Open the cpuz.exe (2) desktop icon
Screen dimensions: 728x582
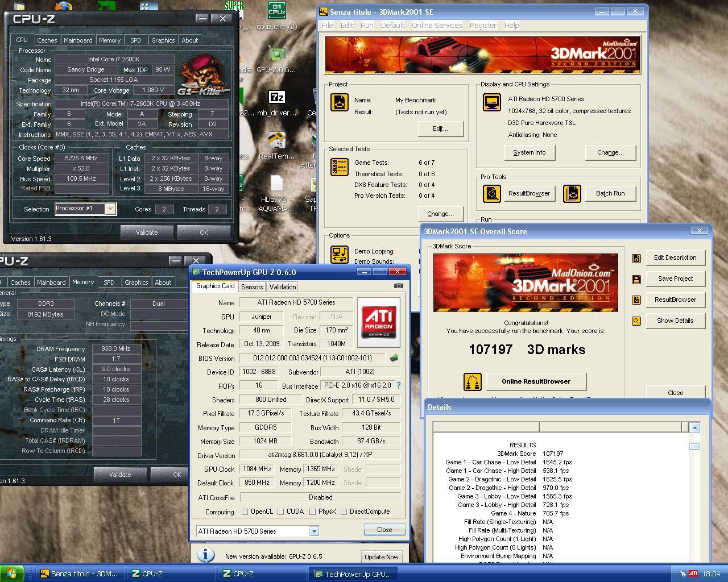point(277,16)
